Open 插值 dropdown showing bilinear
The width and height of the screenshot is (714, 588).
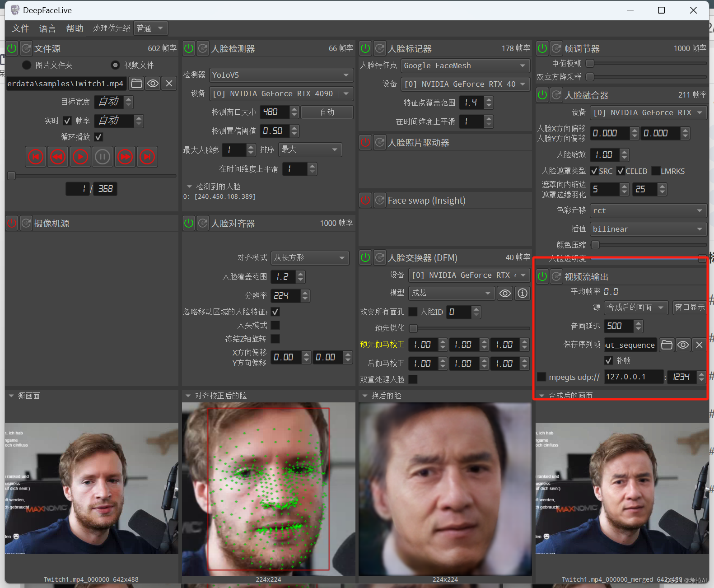tap(648, 229)
